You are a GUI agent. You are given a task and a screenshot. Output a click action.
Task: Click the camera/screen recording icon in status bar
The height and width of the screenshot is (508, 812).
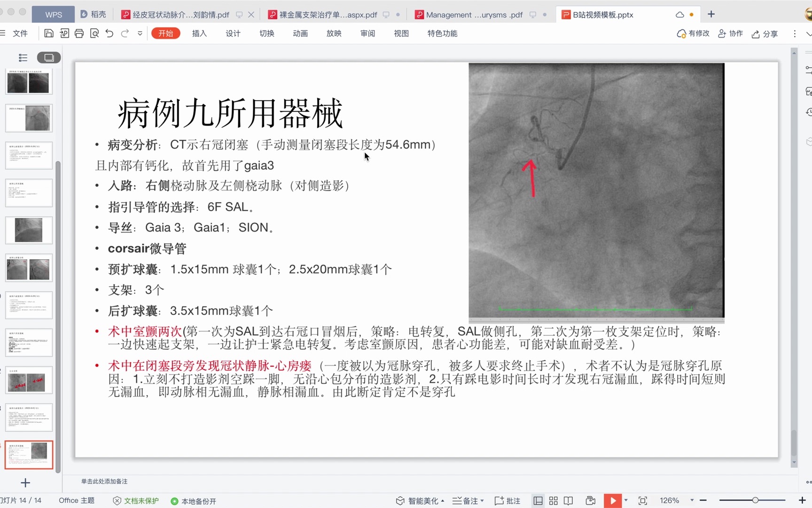click(x=591, y=501)
